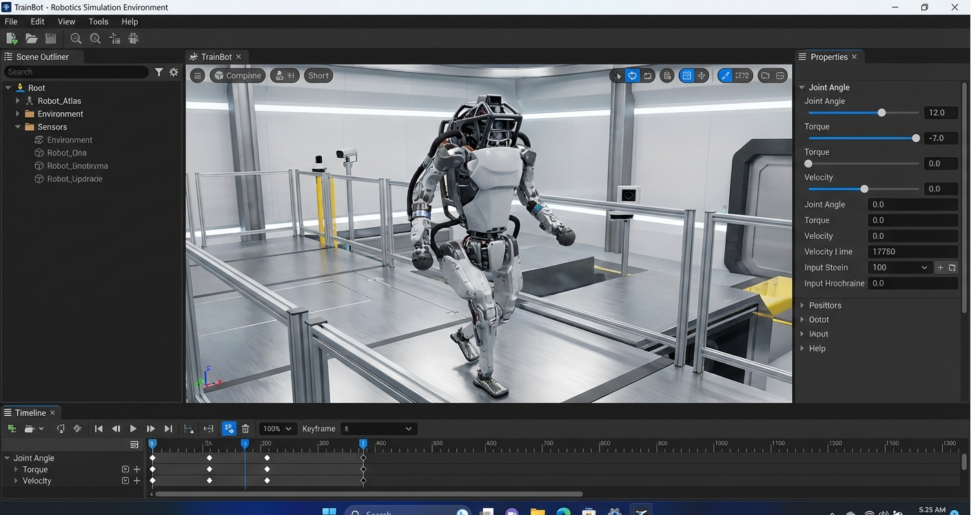980x515 pixels.
Task: Toggle the Torque track checkbox in Timeline
Action: pyautogui.click(x=125, y=470)
